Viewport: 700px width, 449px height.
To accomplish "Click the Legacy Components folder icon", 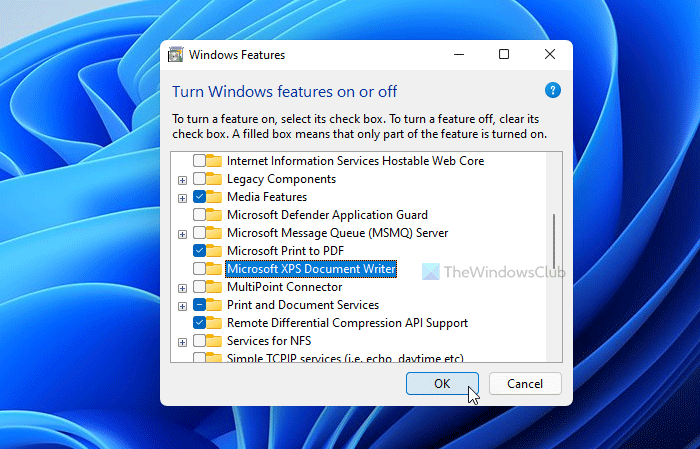I will [x=214, y=179].
